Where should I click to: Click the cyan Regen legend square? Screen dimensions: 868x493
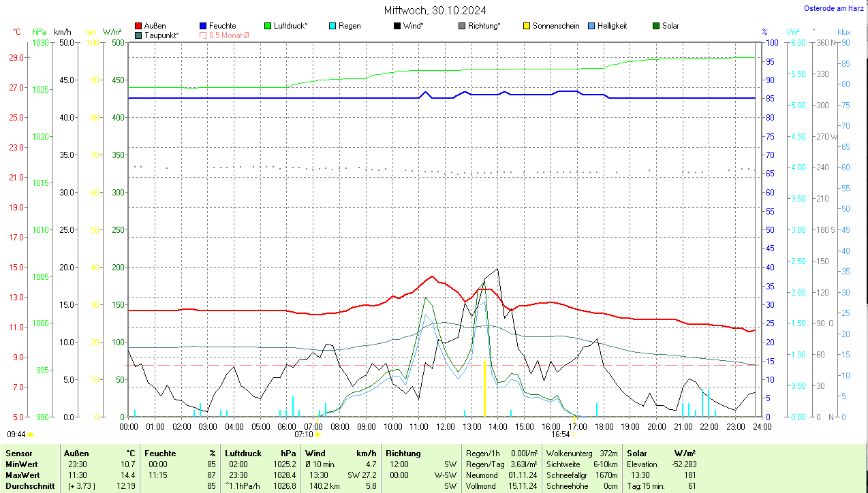click(x=332, y=26)
